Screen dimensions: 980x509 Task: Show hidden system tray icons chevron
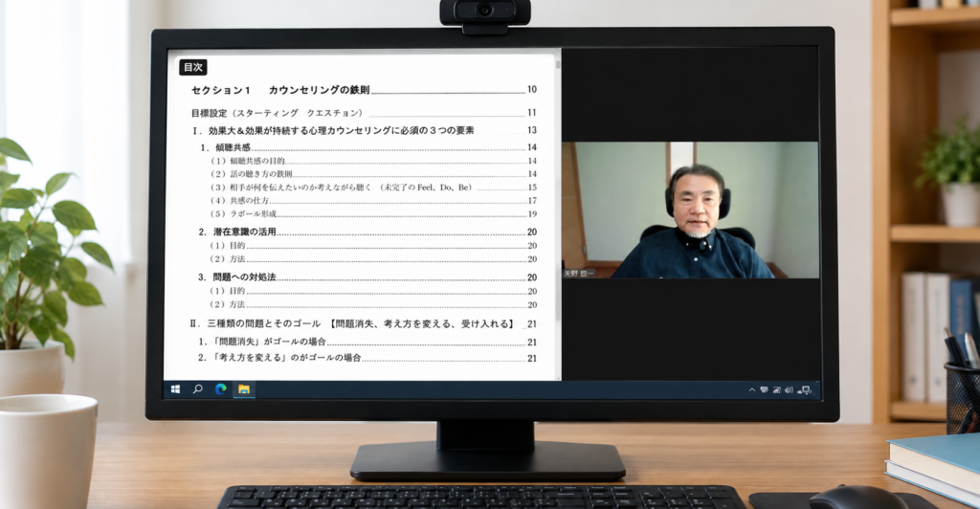pos(752,389)
